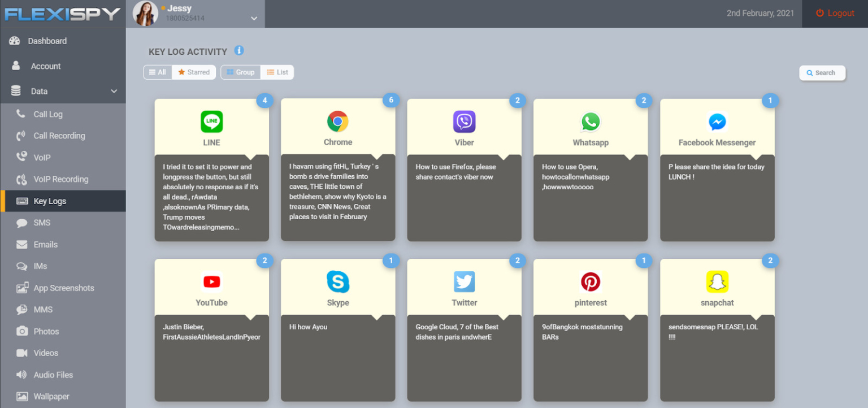Select the Viber app icon
868x408 pixels.
pos(464,121)
